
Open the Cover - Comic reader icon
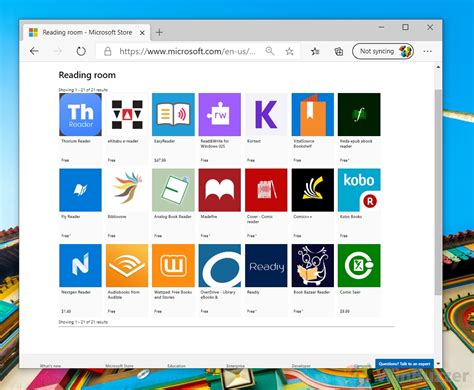(x=266, y=190)
